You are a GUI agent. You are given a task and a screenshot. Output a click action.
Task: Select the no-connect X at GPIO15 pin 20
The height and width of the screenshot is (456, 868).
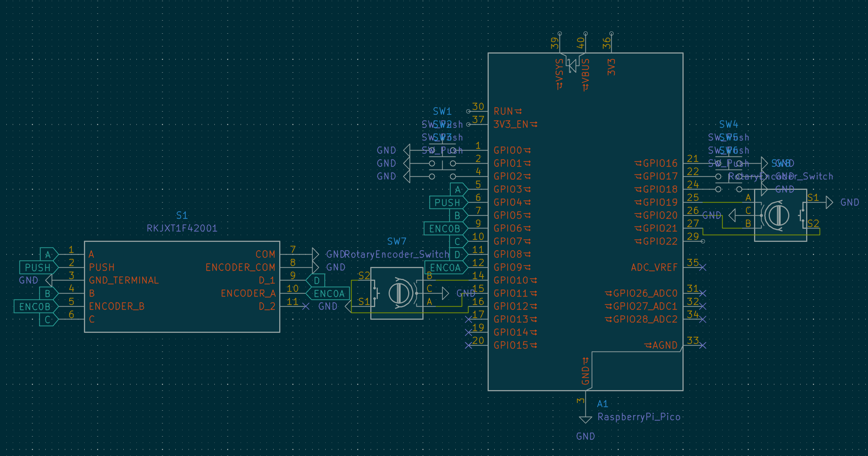pyautogui.click(x=468, y=345)
